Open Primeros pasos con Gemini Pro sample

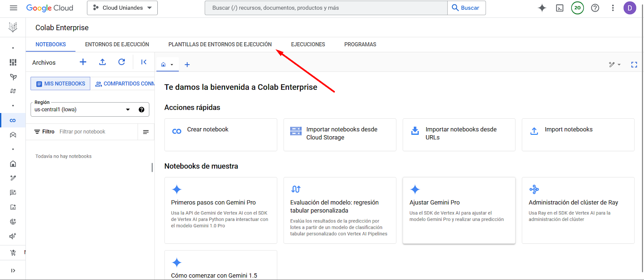[x=221, y=210]
